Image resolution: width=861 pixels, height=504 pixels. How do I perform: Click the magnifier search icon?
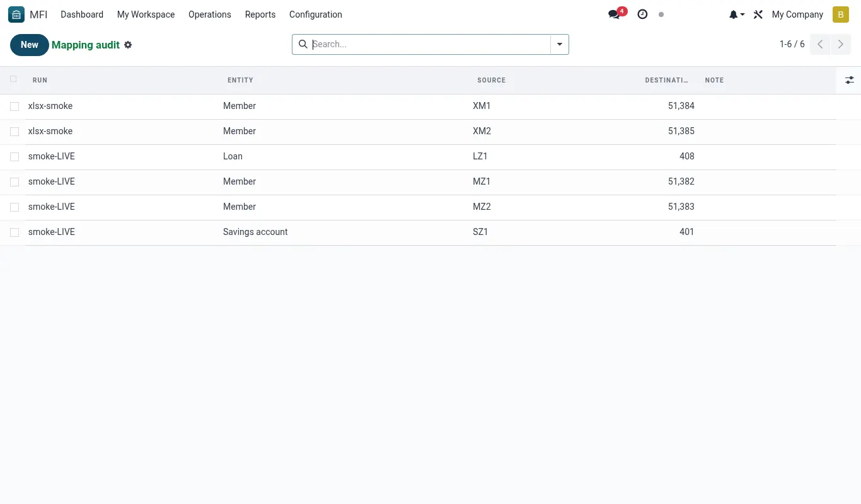(x=303, y=44)
